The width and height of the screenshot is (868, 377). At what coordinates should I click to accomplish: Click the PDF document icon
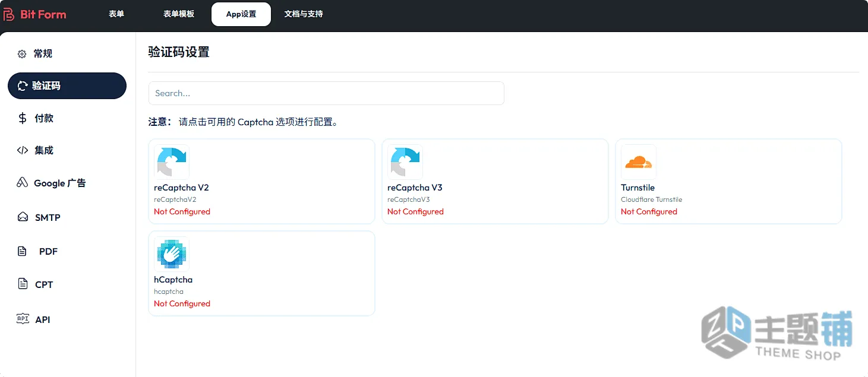[23, 251]
